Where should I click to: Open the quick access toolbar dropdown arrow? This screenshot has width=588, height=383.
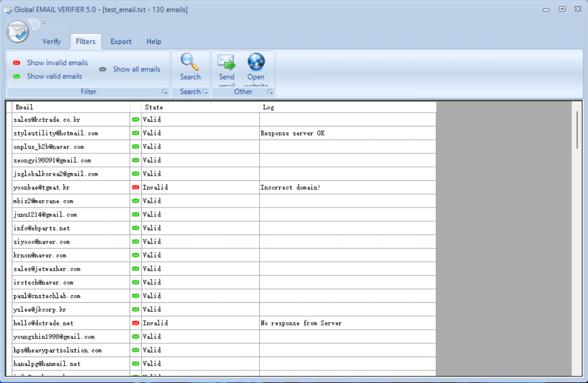(x=44, y=23)
